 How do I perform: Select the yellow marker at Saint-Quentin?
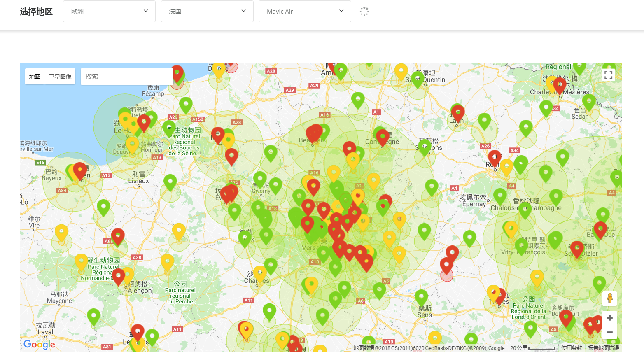click(401, 72)
